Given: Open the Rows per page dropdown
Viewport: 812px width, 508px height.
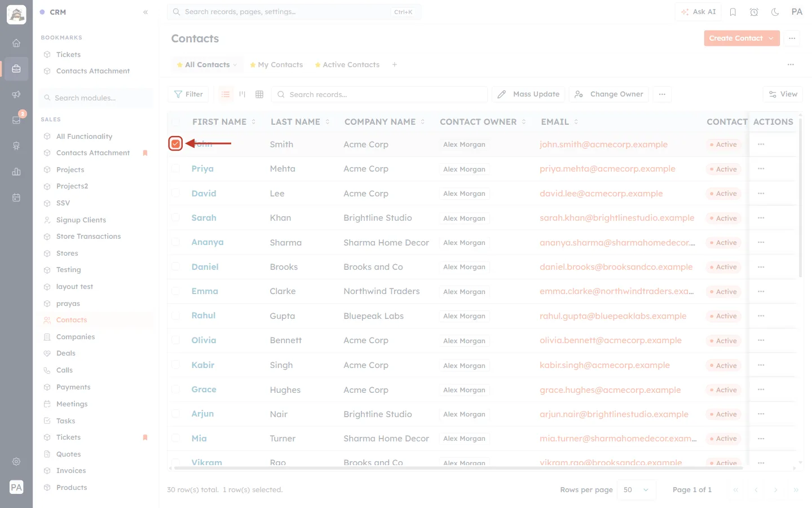Looking at the screenshot, I should click(636, 490).
